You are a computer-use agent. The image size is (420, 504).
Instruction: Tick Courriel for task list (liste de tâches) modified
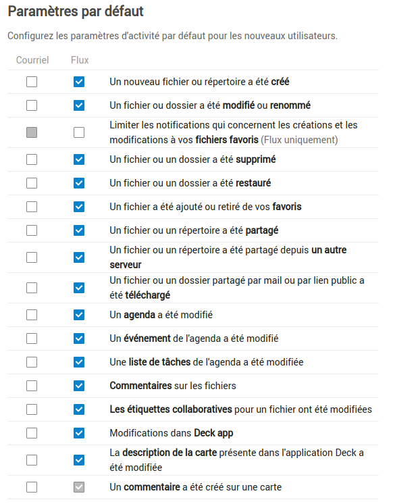32,362
